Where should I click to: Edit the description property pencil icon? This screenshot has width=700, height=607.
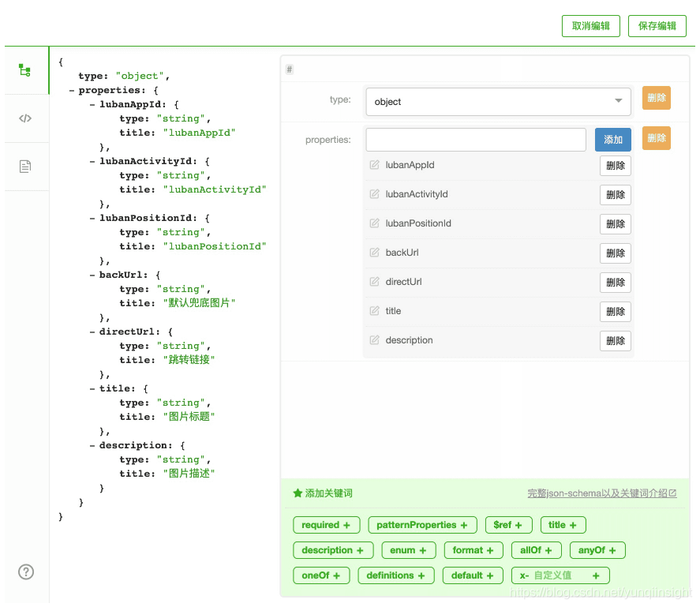374,340
